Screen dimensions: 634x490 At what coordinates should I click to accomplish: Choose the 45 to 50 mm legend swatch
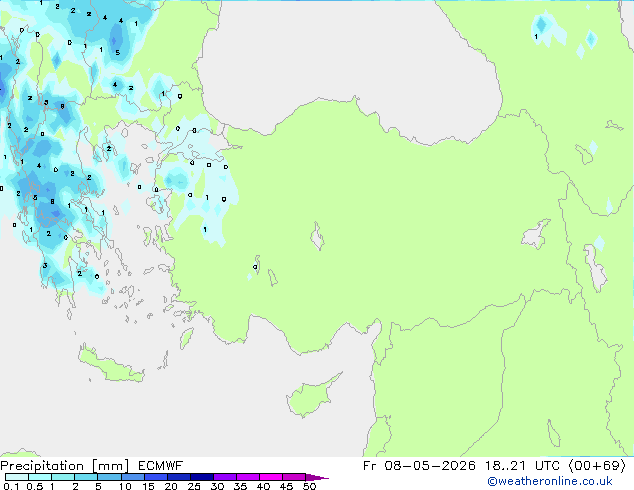click(294, 477)
